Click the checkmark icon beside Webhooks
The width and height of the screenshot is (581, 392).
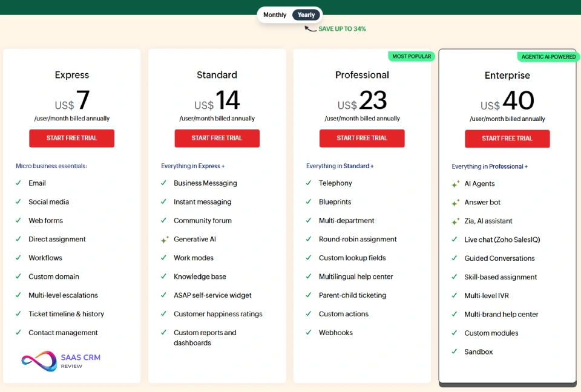coord(309,333)
